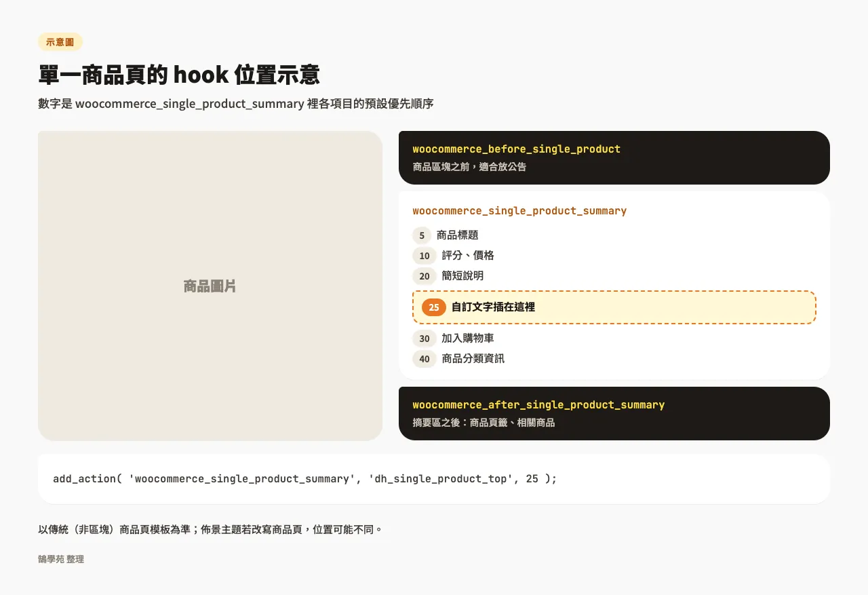Click the priority 30 number badge
Viewport: 868px width, 595px height.
click(x=425, y=339)
